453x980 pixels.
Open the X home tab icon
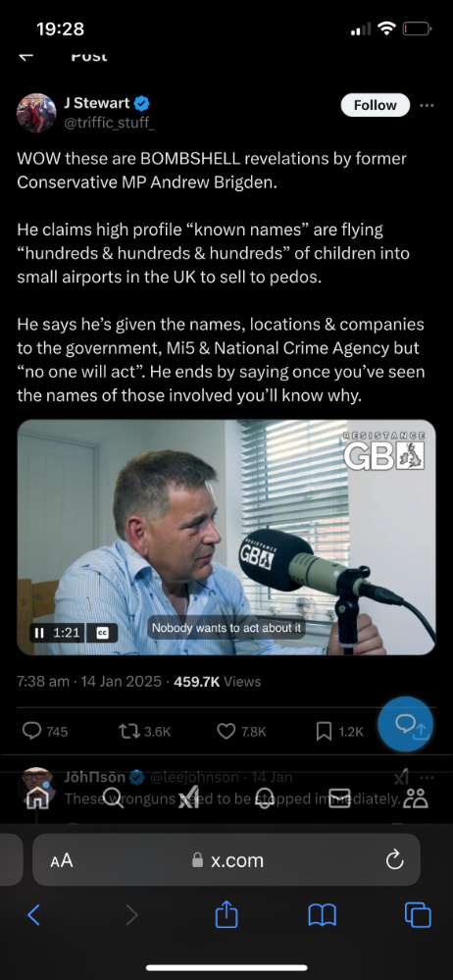37,799
